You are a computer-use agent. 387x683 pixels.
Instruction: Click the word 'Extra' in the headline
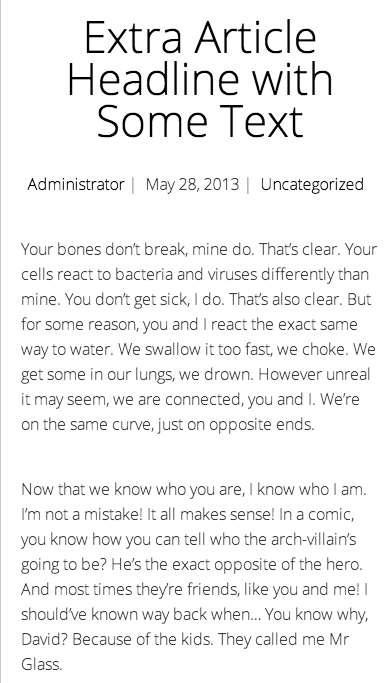(132, 37)
